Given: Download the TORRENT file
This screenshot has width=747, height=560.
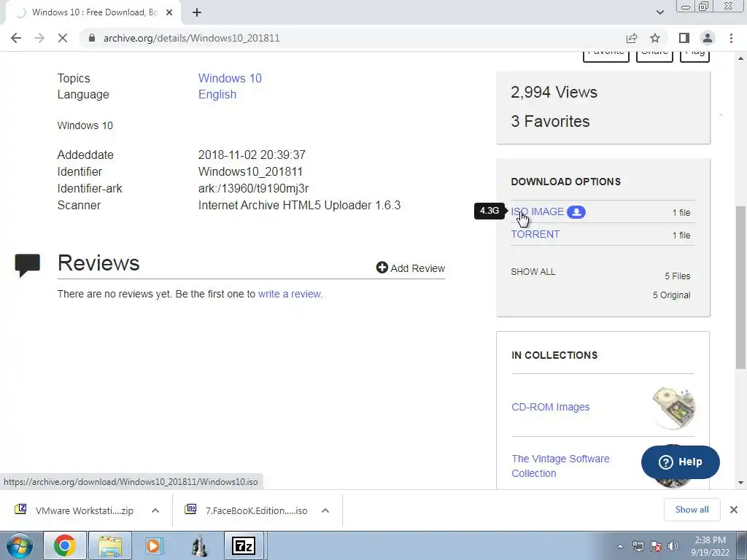Looking at the screenshot, I should coord(535,234).
